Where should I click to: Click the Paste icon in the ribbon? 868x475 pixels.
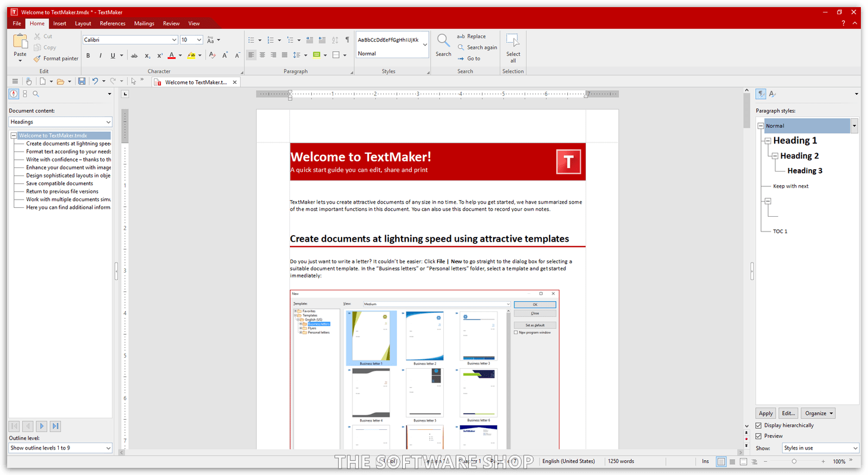[20, 43]
